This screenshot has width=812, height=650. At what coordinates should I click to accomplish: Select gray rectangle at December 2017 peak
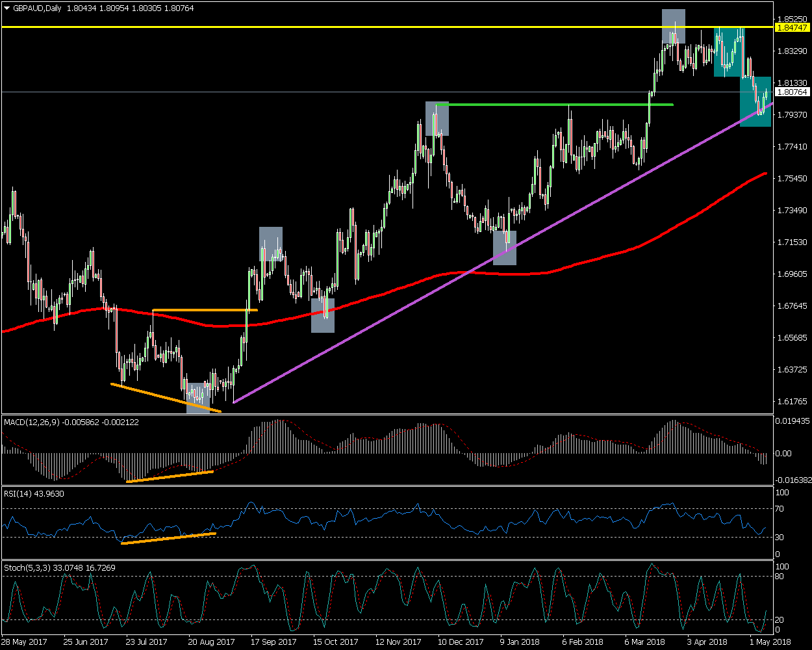437,118
